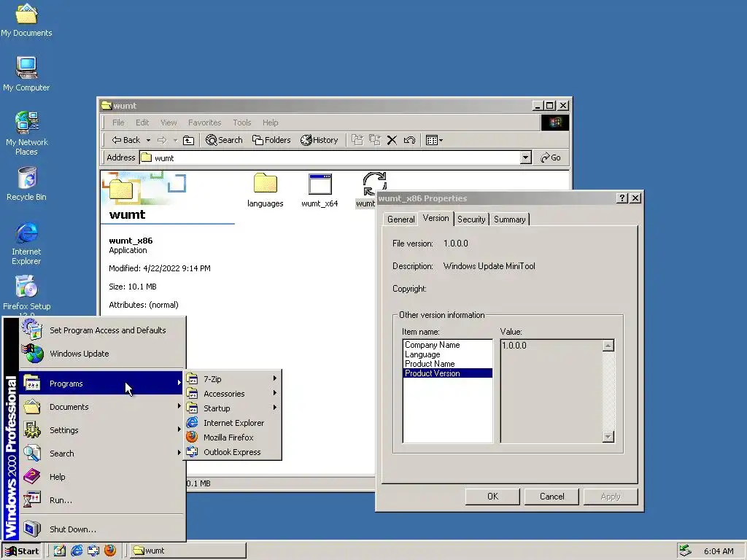Expand the Startup programs submenu
The width and height of the screenshot is (747, 560).
pos(233,408)
